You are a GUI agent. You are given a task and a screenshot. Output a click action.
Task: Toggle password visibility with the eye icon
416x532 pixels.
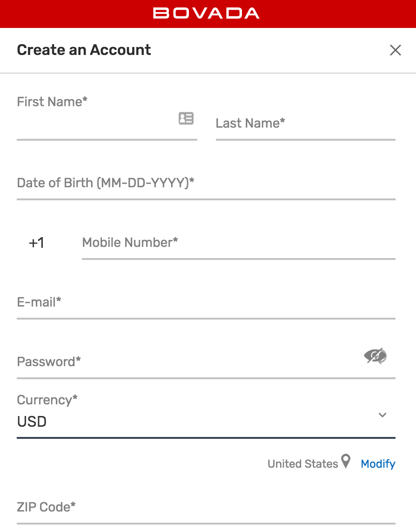pos(376,356)
